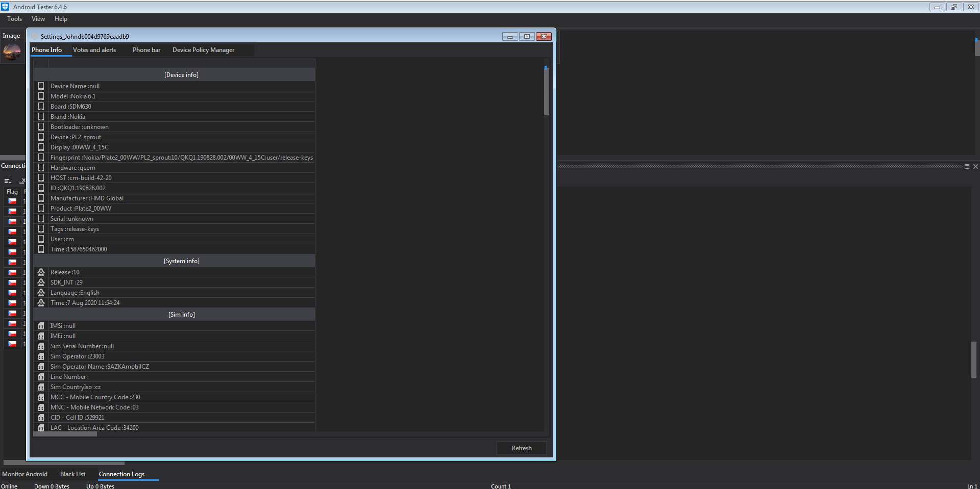Select the Product :Plate2_00WW row
980x489 pixels.
174,209
